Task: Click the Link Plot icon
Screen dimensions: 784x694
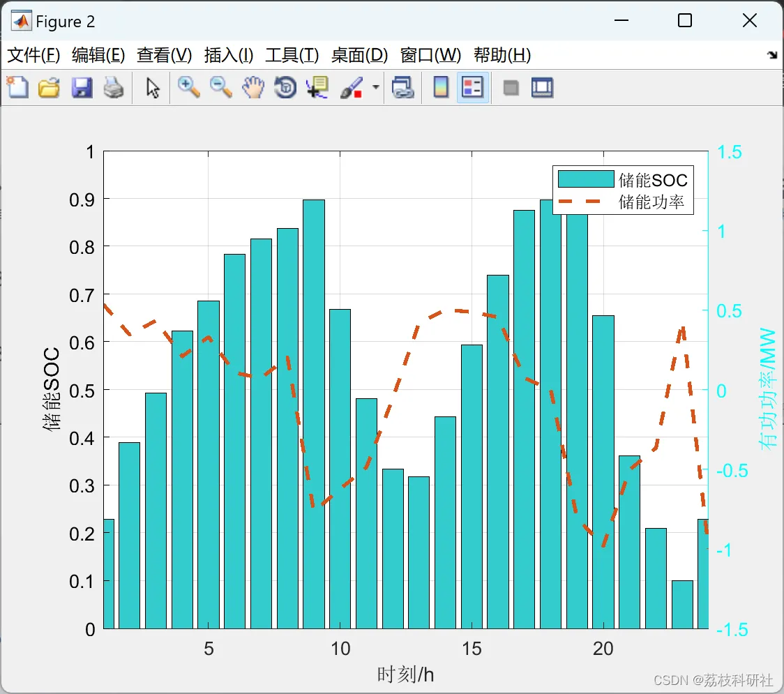Action: (402, 87)
